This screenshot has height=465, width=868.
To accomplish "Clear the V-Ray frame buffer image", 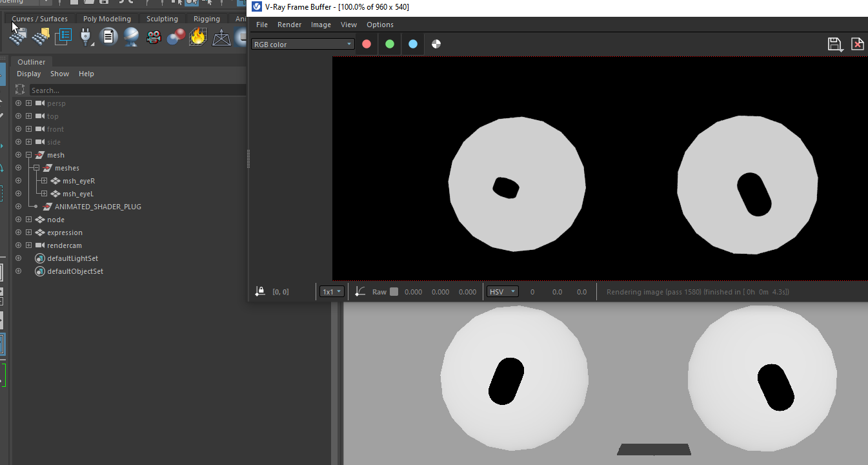I will click(857, 44).
